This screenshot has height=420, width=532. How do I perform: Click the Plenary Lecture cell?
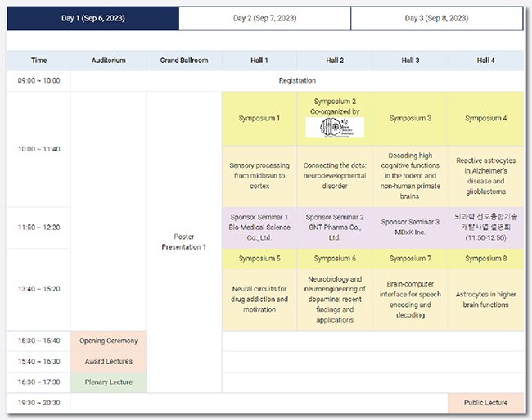tap(109, 382)
